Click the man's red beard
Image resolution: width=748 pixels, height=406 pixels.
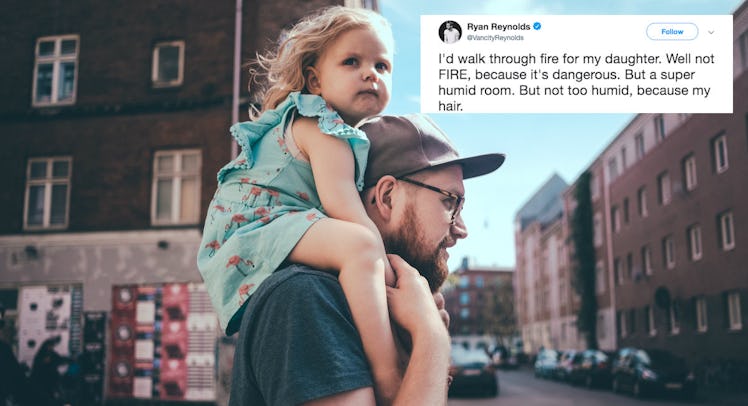point(420,248)
